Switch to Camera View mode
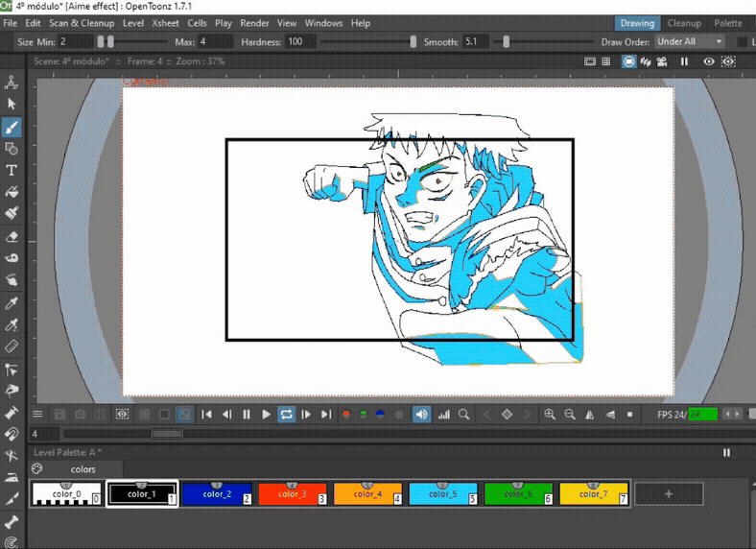The image size is (756, 549). 662,61
